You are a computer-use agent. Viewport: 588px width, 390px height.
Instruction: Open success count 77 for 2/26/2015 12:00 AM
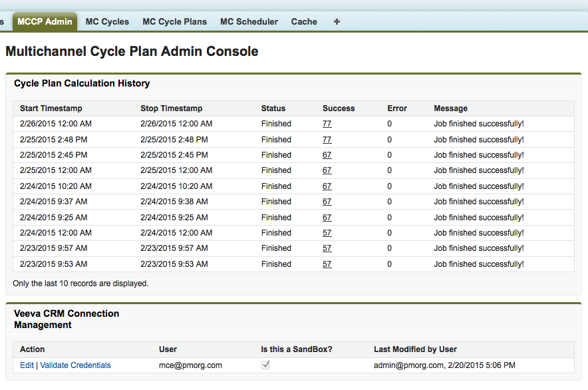(327, 124)
